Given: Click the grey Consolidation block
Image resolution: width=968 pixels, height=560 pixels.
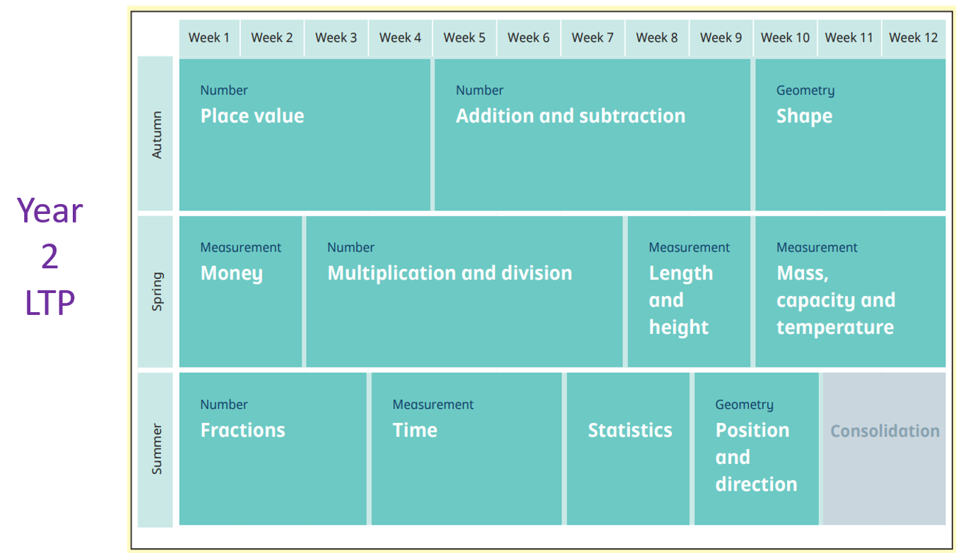Looking at the screenshot, I should (x=884, y=449).
